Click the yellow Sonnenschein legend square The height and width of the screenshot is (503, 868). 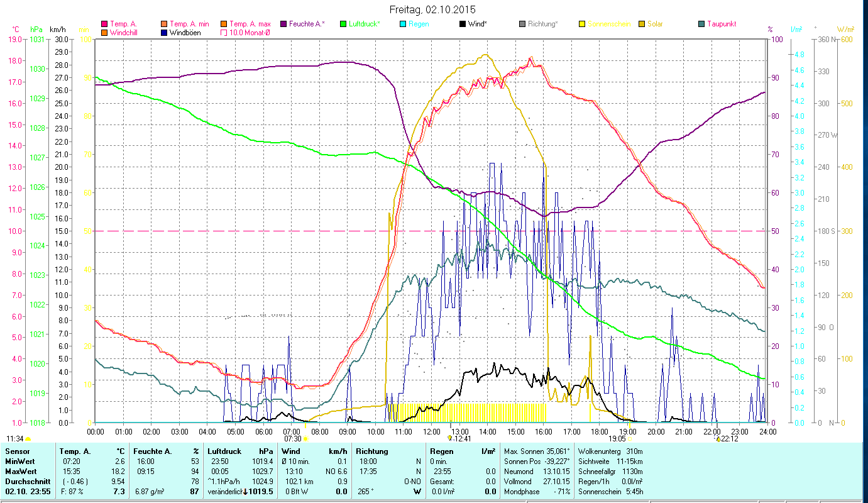point(582,24)
